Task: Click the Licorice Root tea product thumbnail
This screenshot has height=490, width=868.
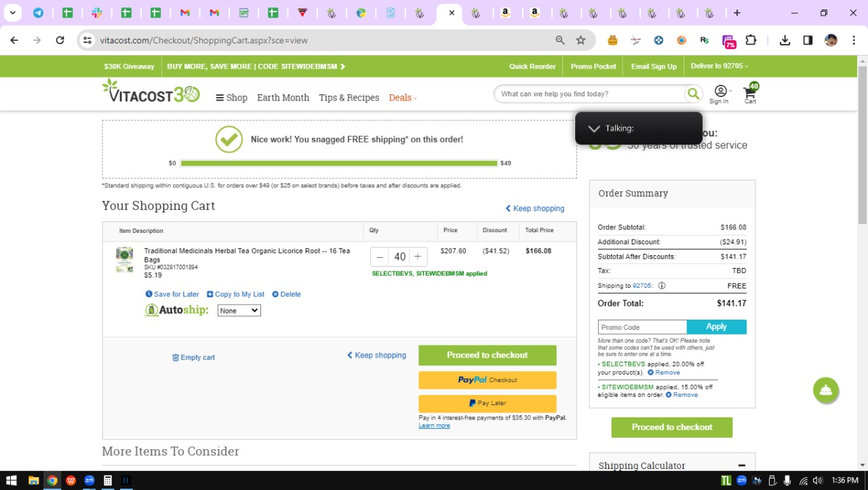Action: [124, 260]
